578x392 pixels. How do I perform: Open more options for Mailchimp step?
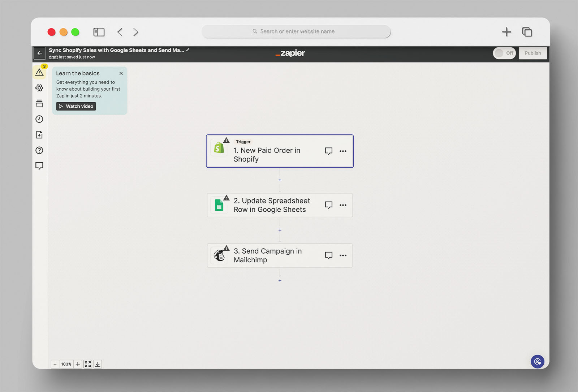click(343, 255)
